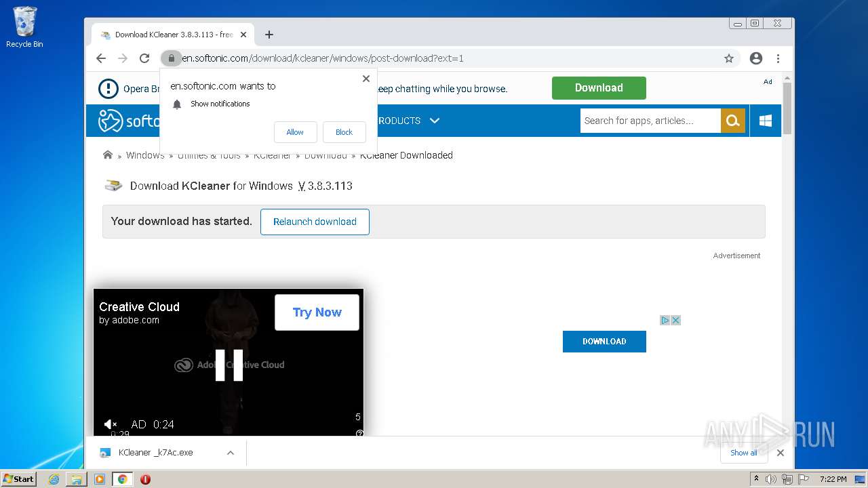The height and width of the screenshot is (488, 868).
Task: Click the video ad help icon
Action: [359, 433]
